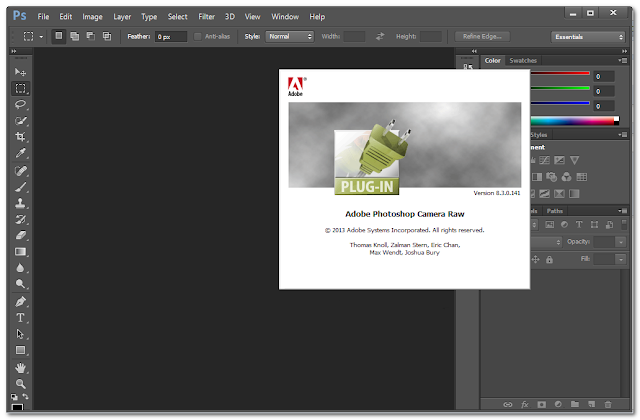Select the Spot Healing Brush tool

click(x=20, y=171)
